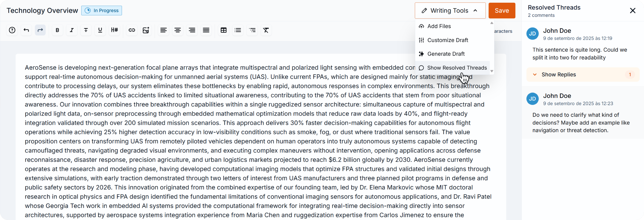The image size is (644, 220).
Task: Choose Customize Draft from menu
Action: pyautogui.click(x=447, y=40)
